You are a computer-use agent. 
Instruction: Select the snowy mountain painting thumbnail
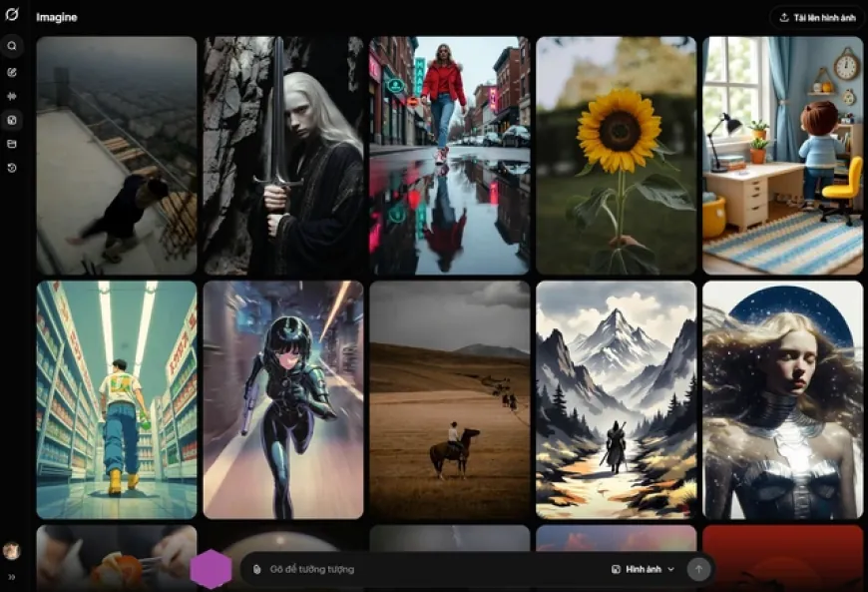[x=616, y=399]
